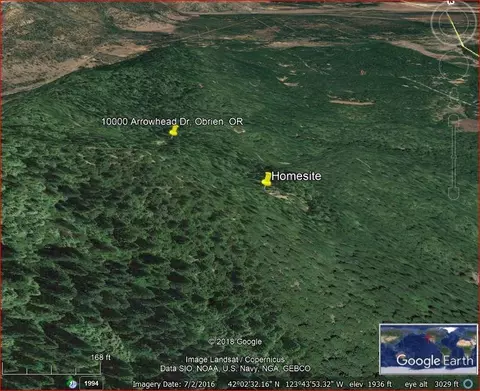Viewport: 480px width, 391px height.
Task: Click the Homesite placemark label
Action: coord(296,176)
